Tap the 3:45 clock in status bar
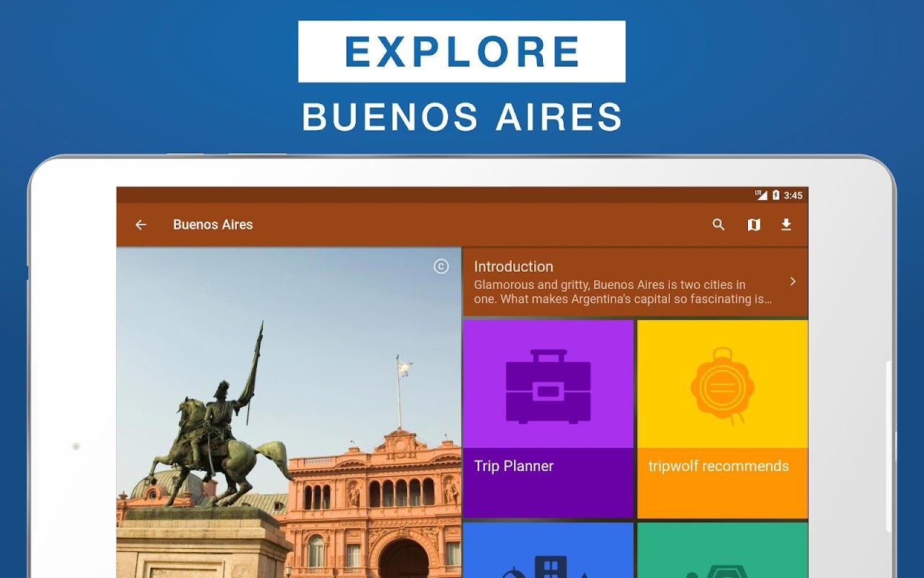924x578 pixels. (793, 195)
